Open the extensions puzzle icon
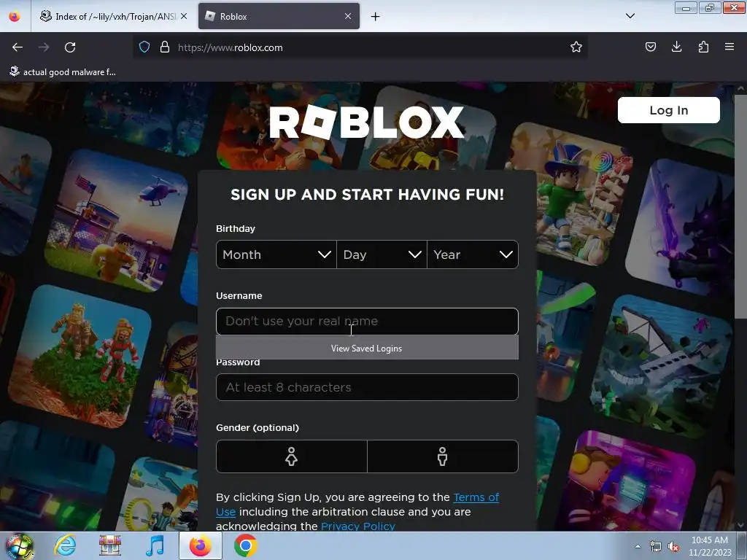The height and width of the screenshot is (560, 747). (703, 47)
